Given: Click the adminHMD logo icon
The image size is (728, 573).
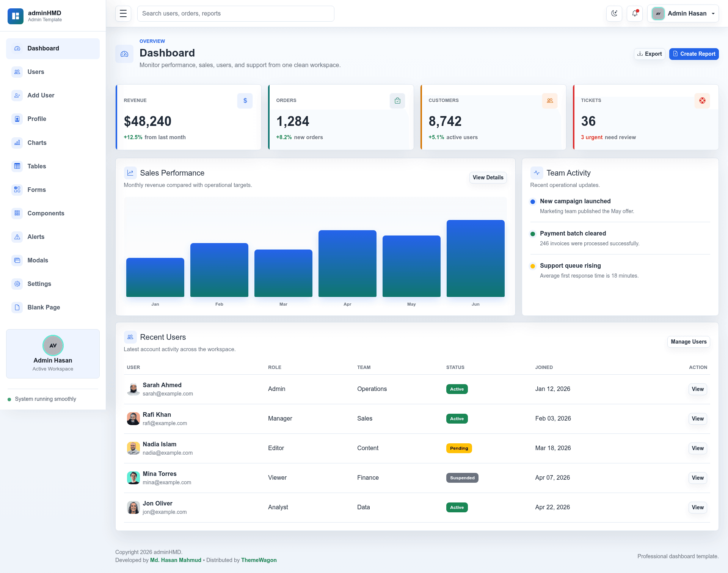Looking at the screenshot, I should click(x=16, y=16).
